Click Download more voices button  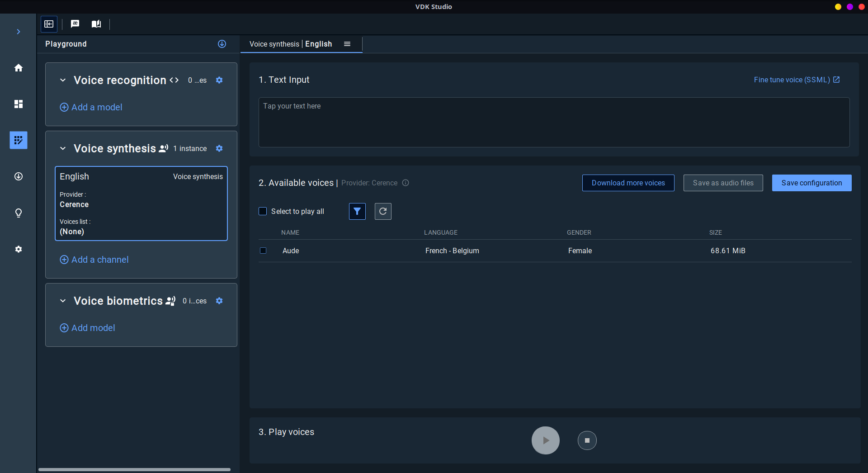[628, 183]
